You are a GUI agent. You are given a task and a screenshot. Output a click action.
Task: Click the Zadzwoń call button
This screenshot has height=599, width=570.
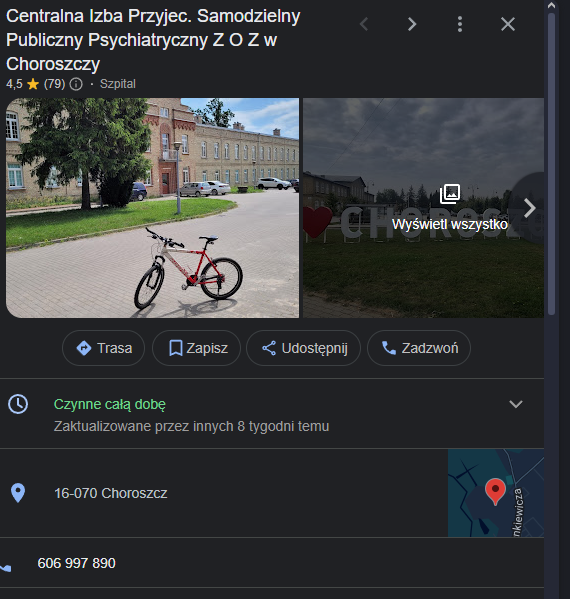(x=419, y=348)
